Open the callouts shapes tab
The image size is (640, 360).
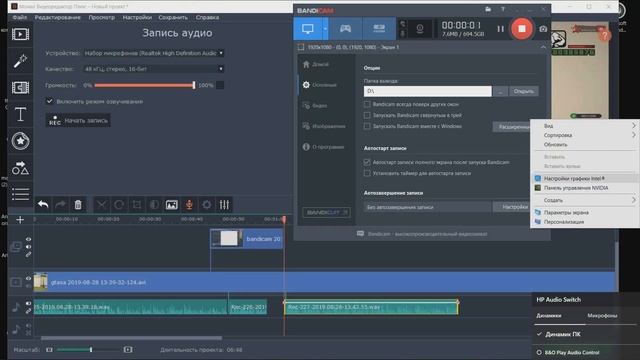[x=20, y=168]
